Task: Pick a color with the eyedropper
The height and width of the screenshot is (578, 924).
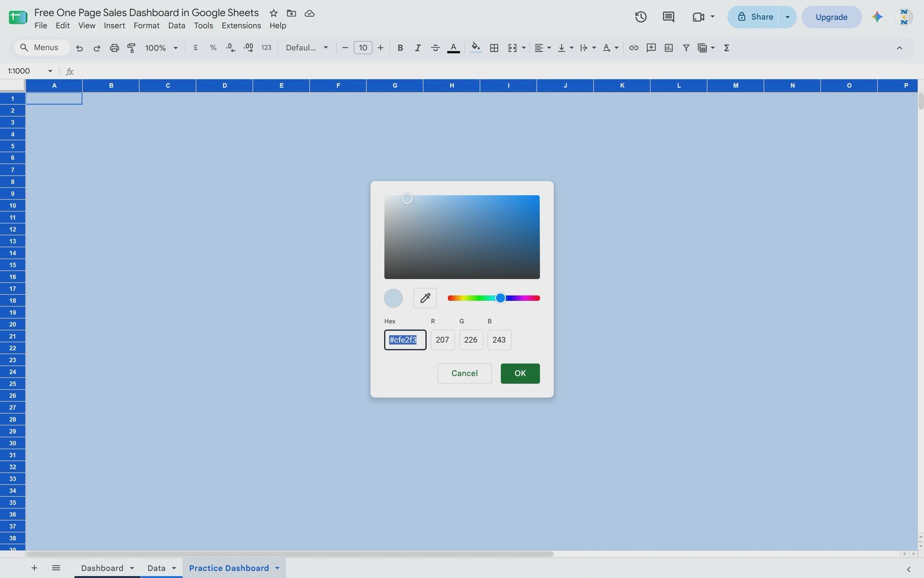Action: [425, 298]
